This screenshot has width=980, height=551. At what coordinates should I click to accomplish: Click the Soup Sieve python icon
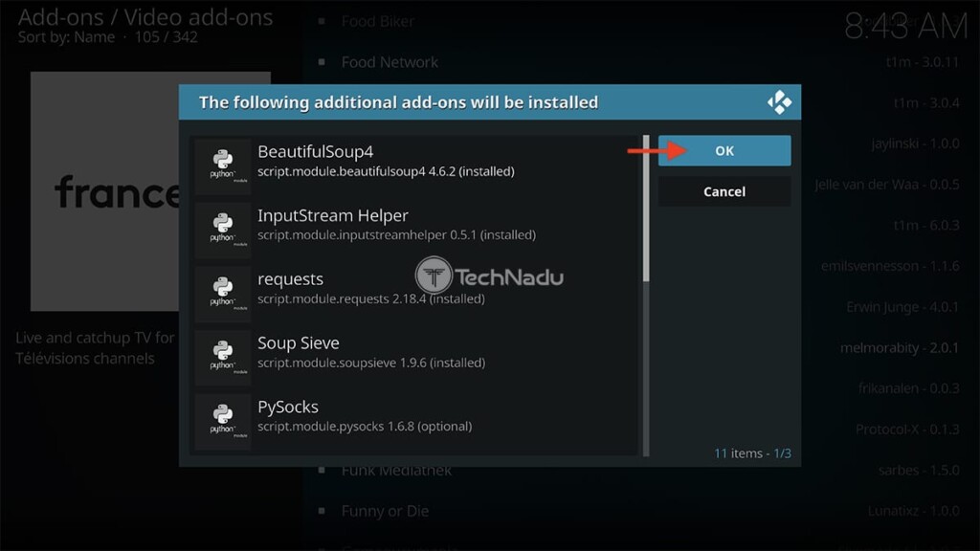pyautogui.click(x=223, y=358)
